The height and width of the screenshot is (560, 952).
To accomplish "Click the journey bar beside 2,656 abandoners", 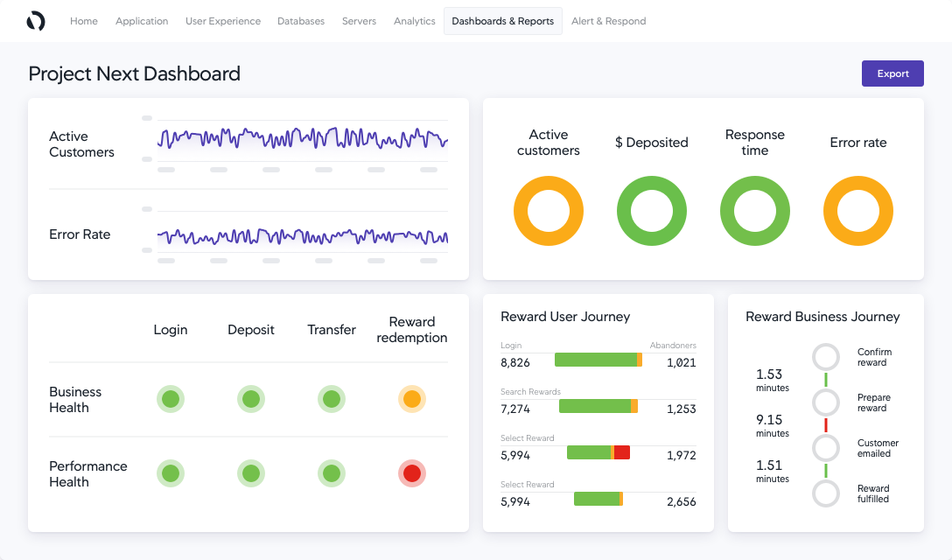I will pyautogui.click(x=598, y=499).
